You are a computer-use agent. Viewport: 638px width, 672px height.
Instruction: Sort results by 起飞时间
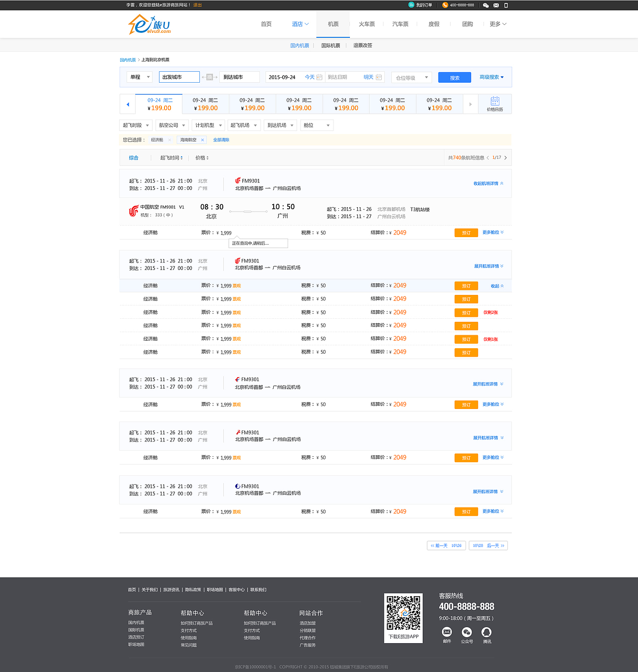(171, 158)
